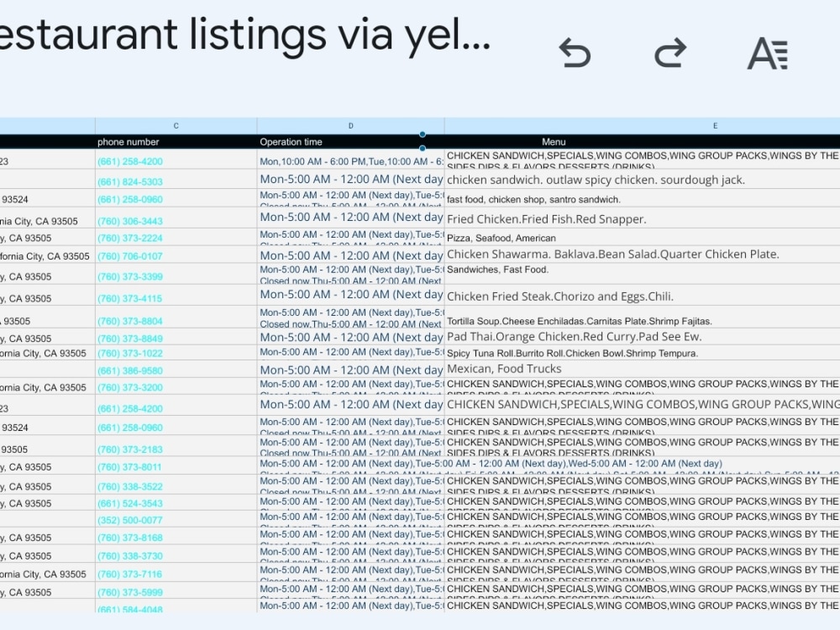Open phone link (661) 524-3543

tap(130, 503)
